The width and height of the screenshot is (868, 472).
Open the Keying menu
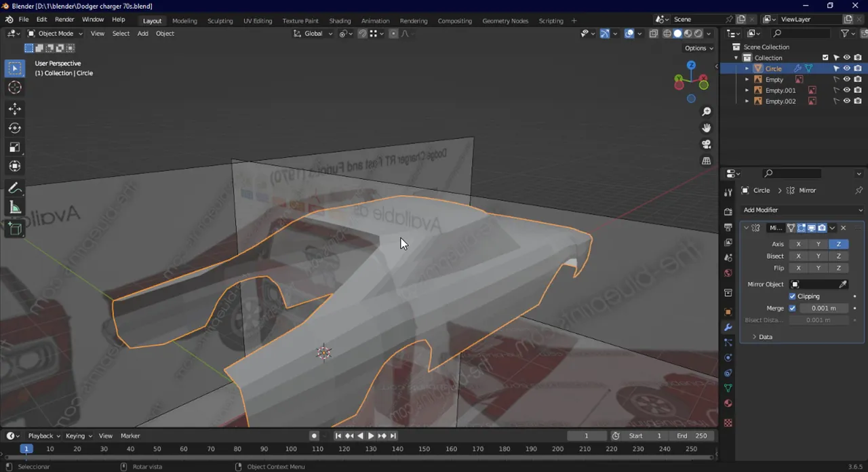pyautogui.click(x=77, y=435)
